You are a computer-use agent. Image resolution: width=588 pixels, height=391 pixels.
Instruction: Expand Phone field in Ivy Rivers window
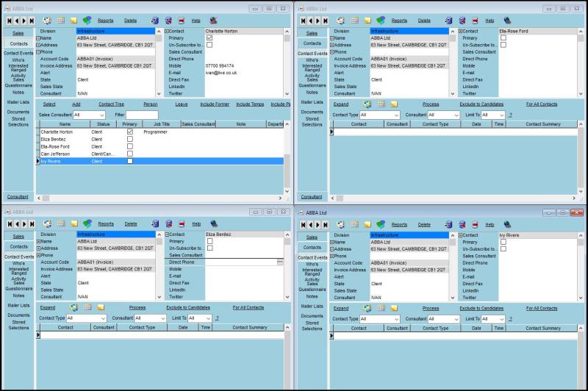[332, 256]
